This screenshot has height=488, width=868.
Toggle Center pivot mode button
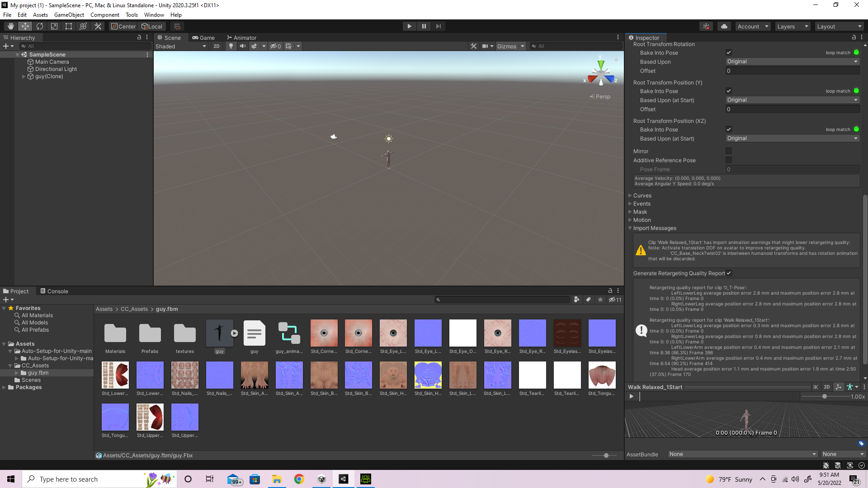(x=123, y=26)
